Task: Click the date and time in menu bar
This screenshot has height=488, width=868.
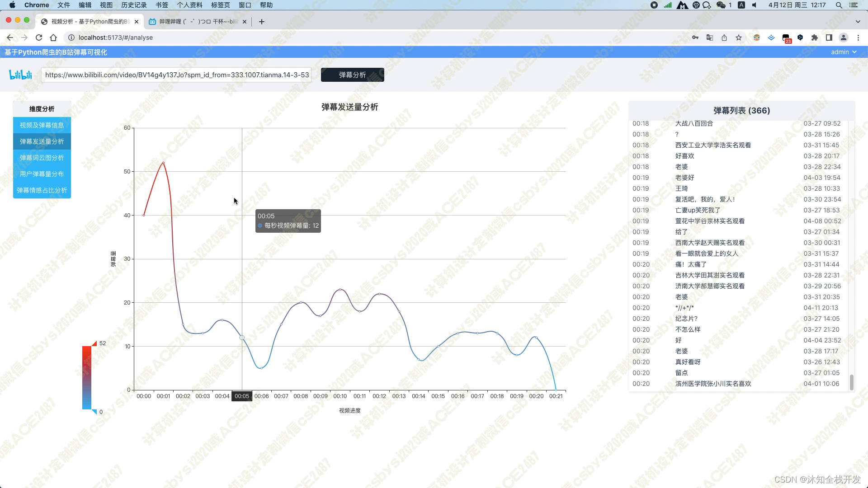Action: pos(797,5)
